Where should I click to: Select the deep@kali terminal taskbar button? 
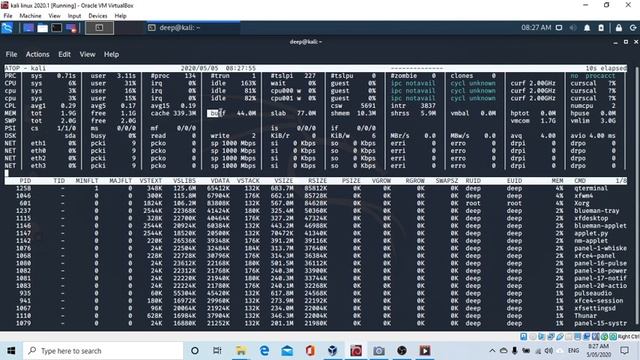(x=193, y=28)
